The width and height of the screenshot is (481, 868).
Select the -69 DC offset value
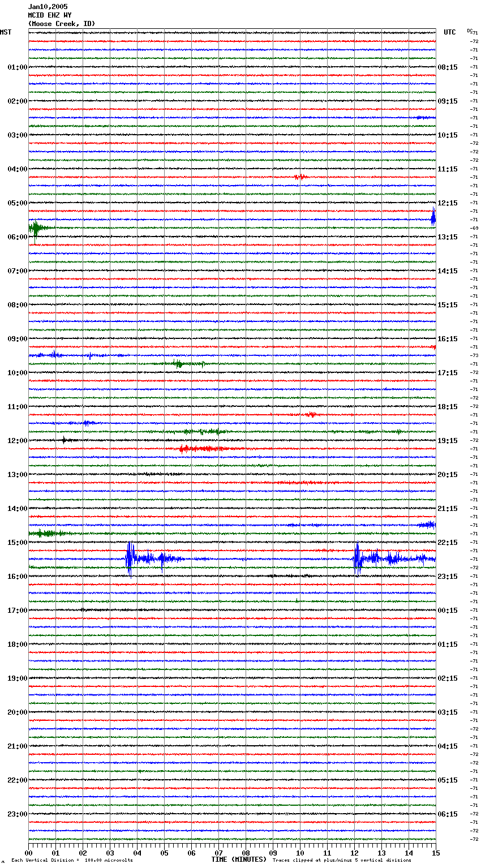474,228
